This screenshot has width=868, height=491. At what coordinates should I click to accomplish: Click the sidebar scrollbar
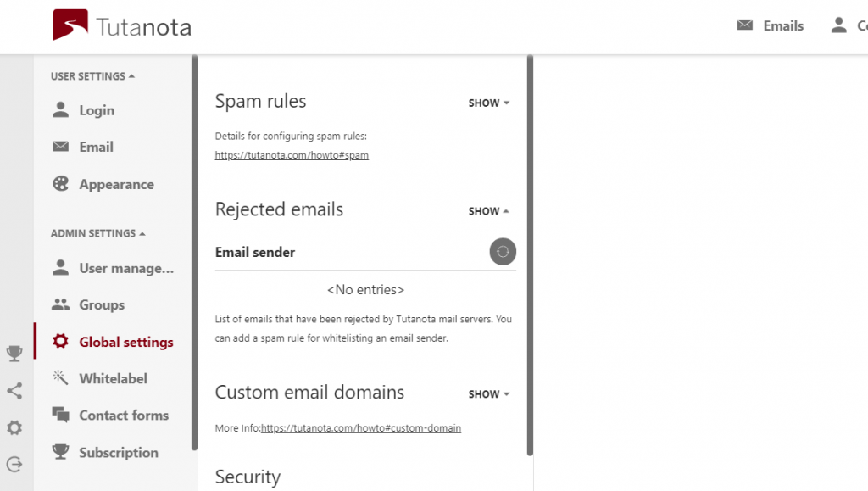pyautogui.click(x=194, y=253)
